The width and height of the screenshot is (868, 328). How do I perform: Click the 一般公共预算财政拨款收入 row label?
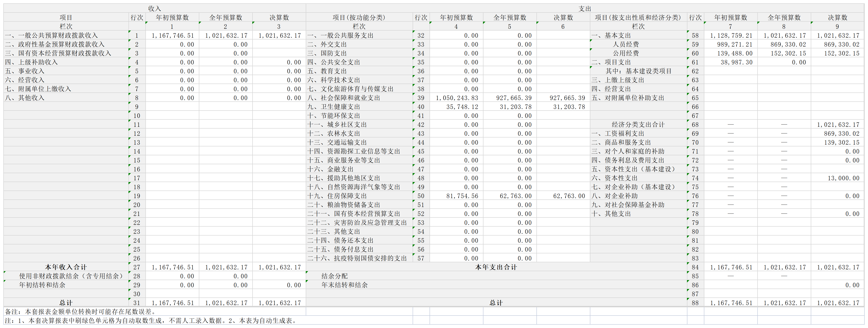51,35
